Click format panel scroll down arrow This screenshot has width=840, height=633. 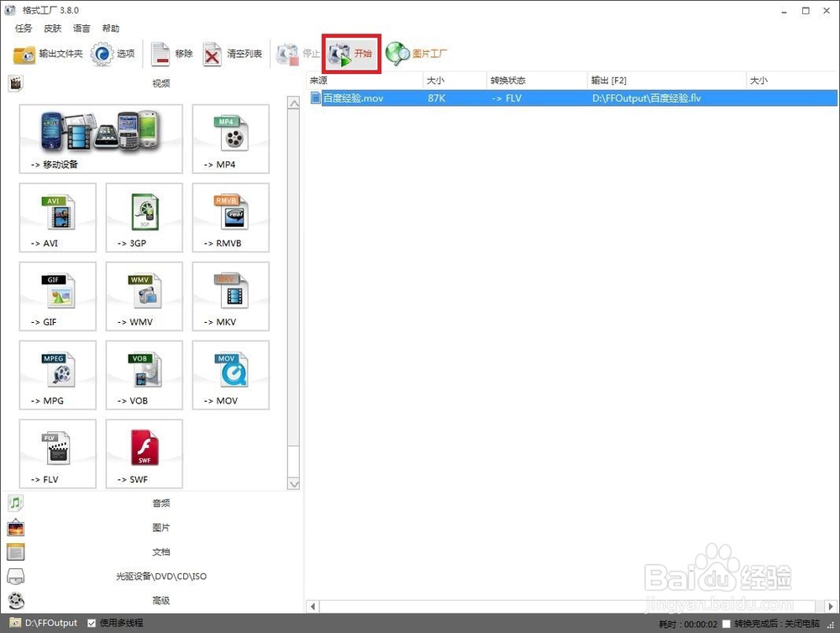coord(293,484)
